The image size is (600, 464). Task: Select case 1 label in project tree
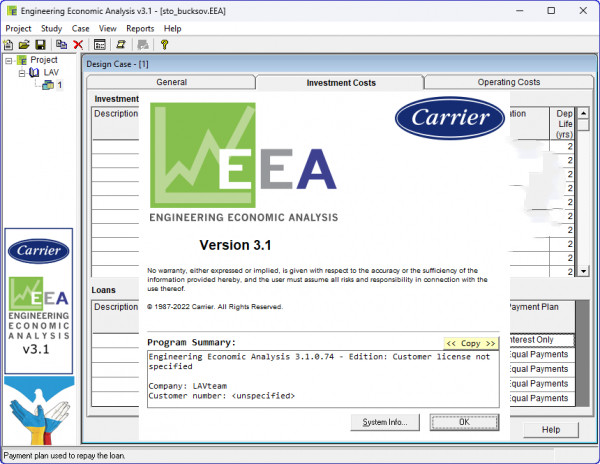[60, 85]
